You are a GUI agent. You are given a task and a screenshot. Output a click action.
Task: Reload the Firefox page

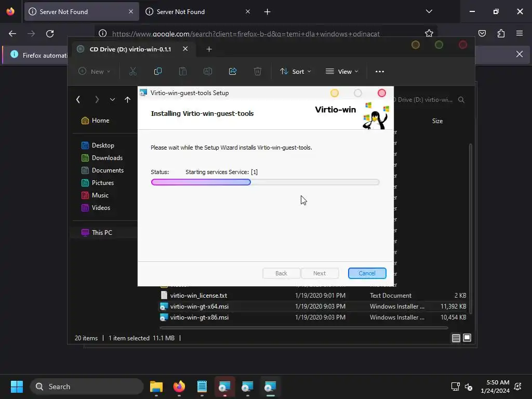[50, 33]
